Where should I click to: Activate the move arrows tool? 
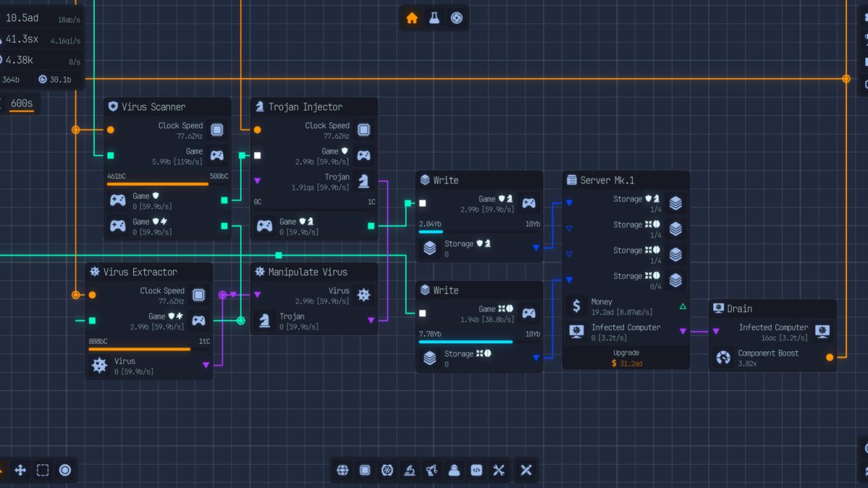[x=20, y=471]
